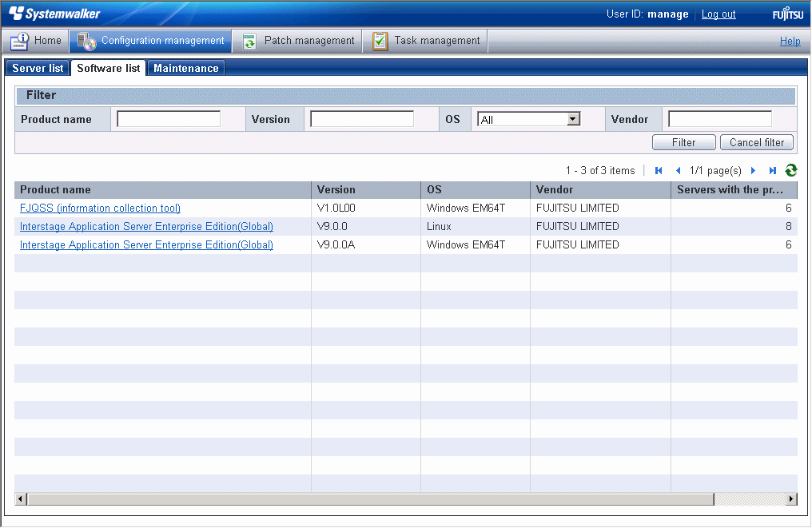Click the scrollbar left arrow
Viewport: 812px width, 528px height.
tap(21, 499)
